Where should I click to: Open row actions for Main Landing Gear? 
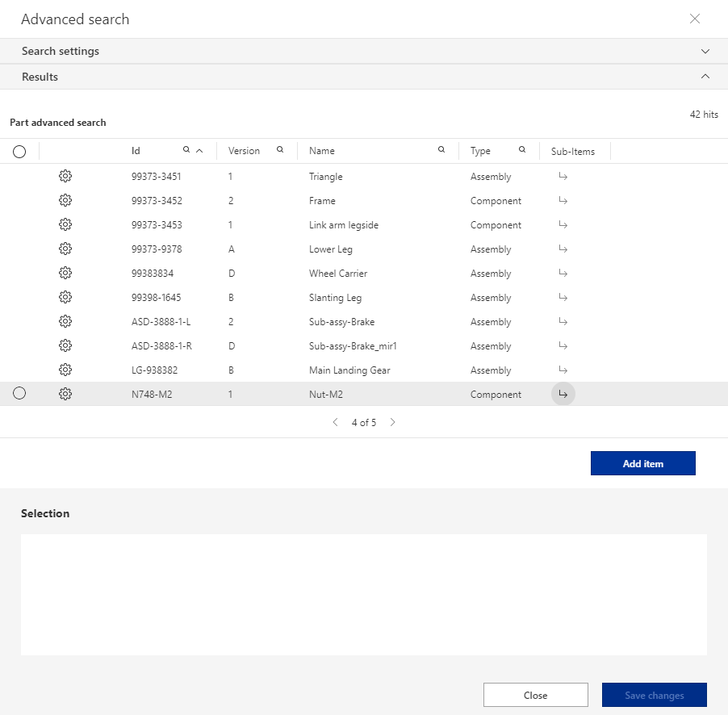[x=65, y=370]
